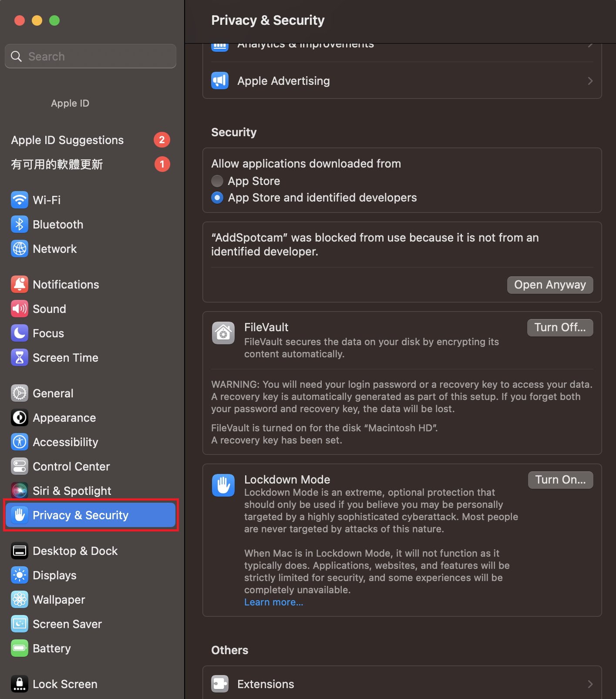Click the Wi-Fi icon in sidebar
Screen dimensions: 616x699
[20, 200]
